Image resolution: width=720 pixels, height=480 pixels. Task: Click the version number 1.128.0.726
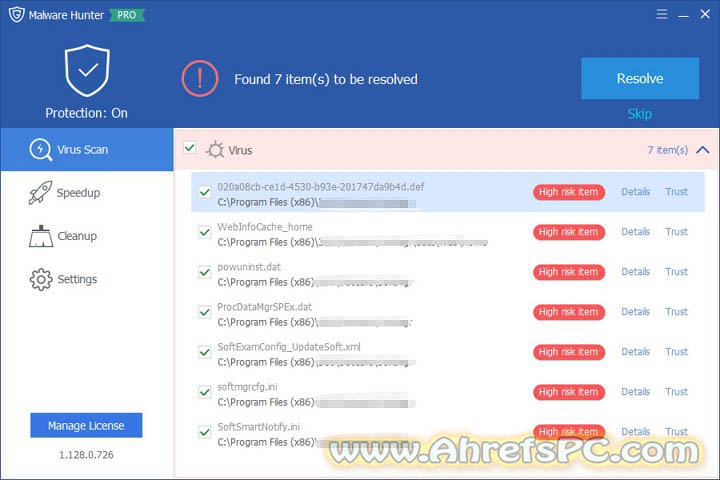[x=86, y=455]
